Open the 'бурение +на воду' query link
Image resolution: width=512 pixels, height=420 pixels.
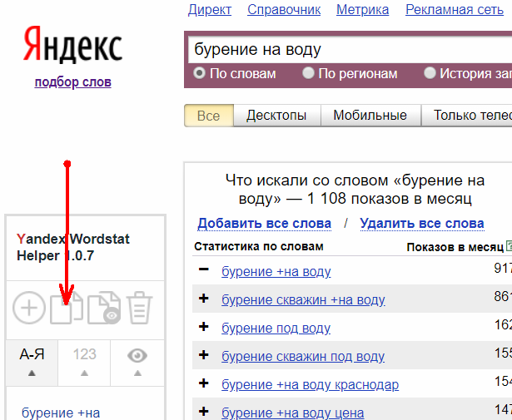click(x=276, y=272)
